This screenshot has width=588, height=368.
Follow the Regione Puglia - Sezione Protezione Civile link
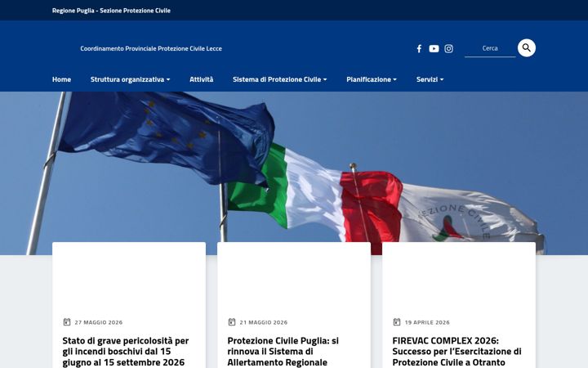[x=111, y=11]
